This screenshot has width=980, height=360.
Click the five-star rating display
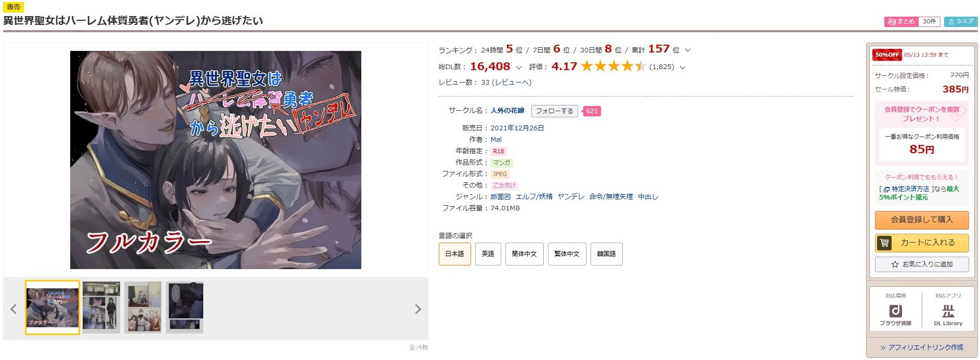(x=613, y=66)
